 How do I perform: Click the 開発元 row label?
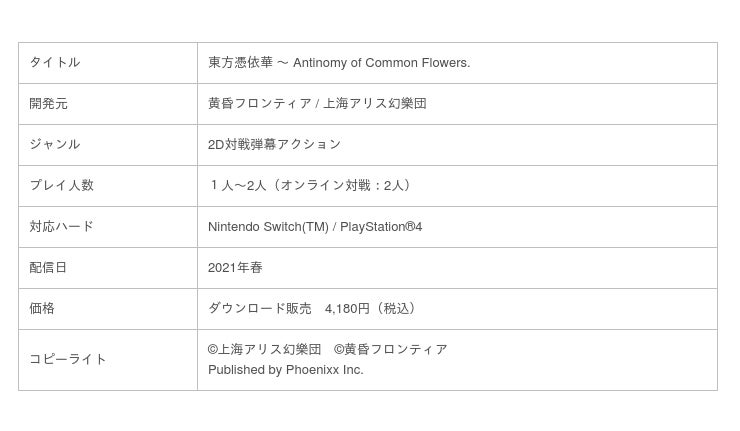[49, 104]
